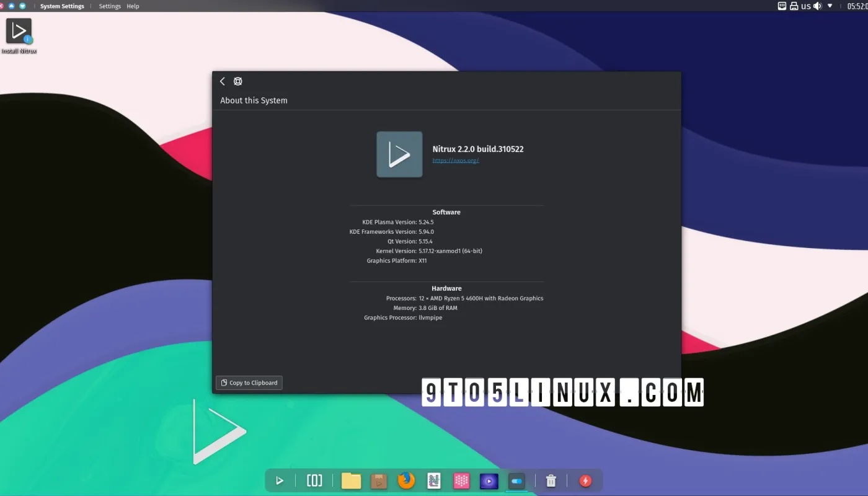Screen dimensions: 868x496
Task: Click the System Settings title in top bar
Action: click(x=62, y=6)
